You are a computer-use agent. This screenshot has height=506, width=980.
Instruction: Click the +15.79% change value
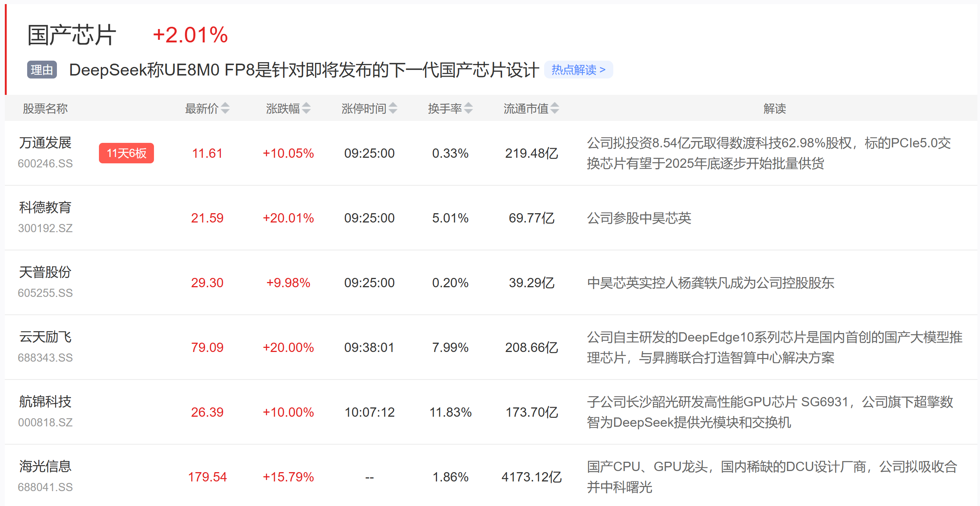[x=288, y=477]
